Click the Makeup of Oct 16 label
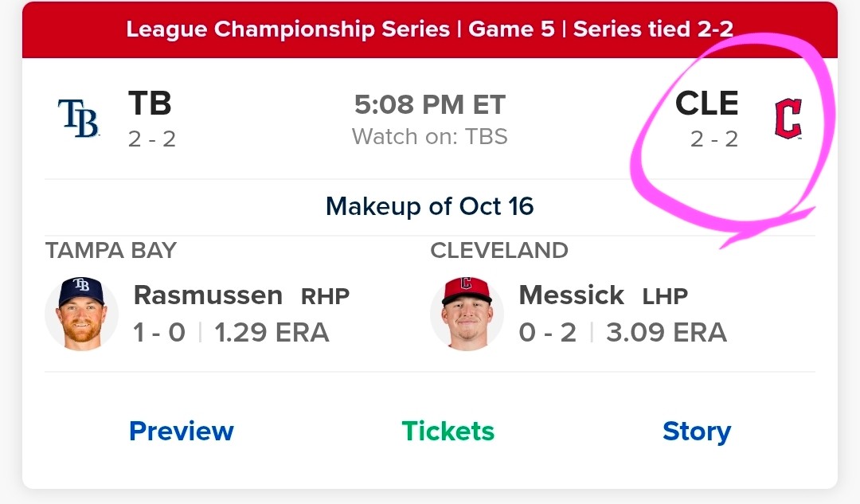 click(429, 207)
